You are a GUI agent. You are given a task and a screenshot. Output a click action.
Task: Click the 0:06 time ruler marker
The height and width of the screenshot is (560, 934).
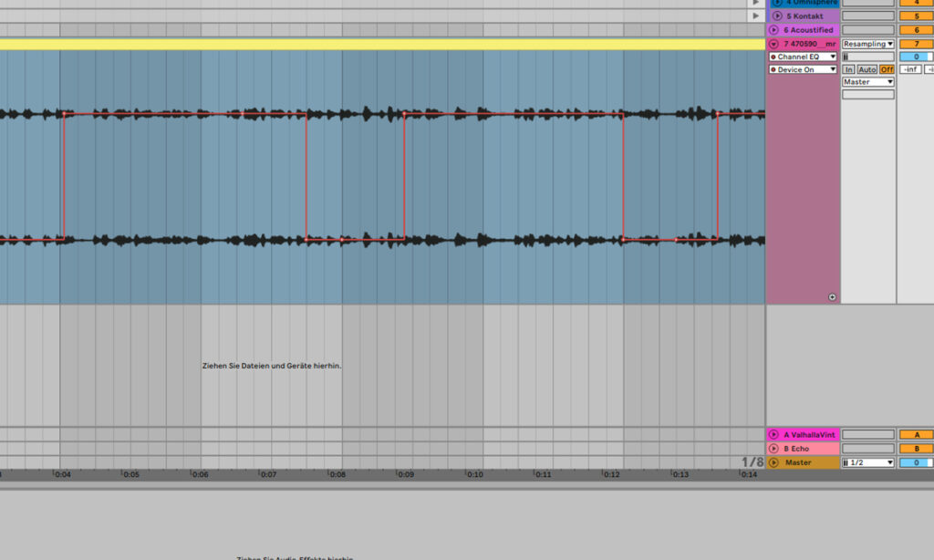pyautogui.click(x=200, y=475)
